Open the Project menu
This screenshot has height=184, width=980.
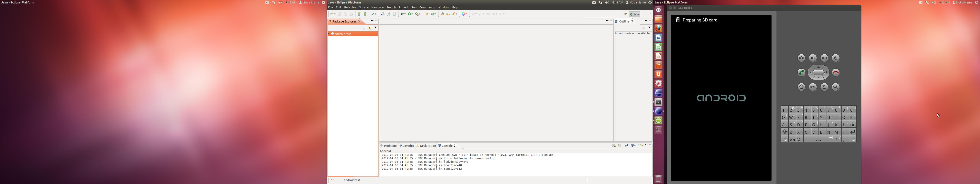403,7
